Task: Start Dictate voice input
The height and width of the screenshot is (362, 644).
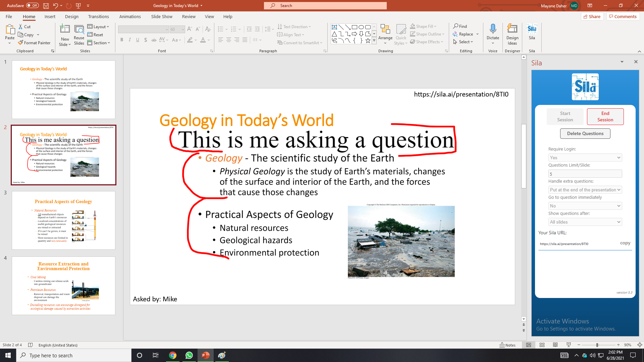Action: click(x=493, y=31)
